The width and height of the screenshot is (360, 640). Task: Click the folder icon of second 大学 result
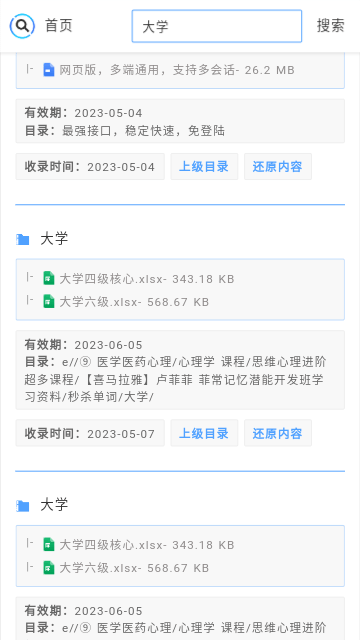pyautogui.click(x=22, y=506)
